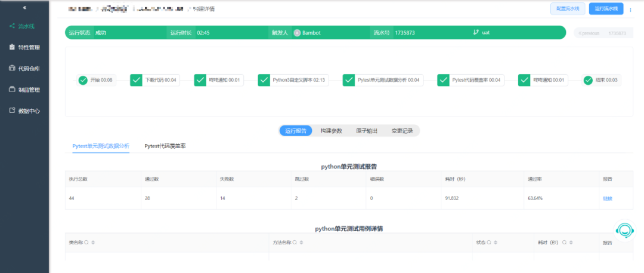Open 数据中心 in the sidebar

tap(24, 111)
